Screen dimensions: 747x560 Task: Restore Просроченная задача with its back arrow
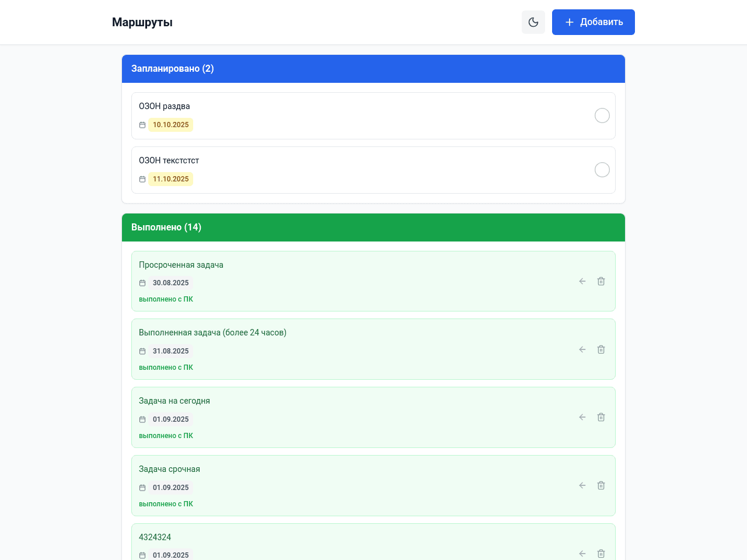coord(582,281)
